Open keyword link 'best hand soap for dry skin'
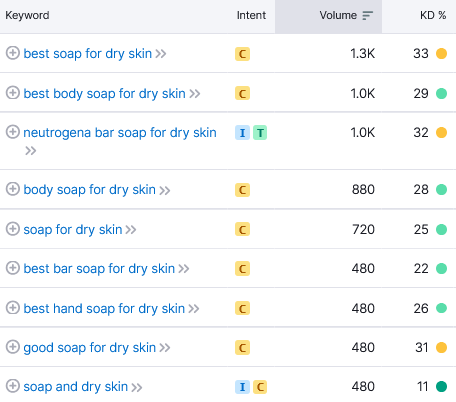456x402 pixels. tap(104, 309)
